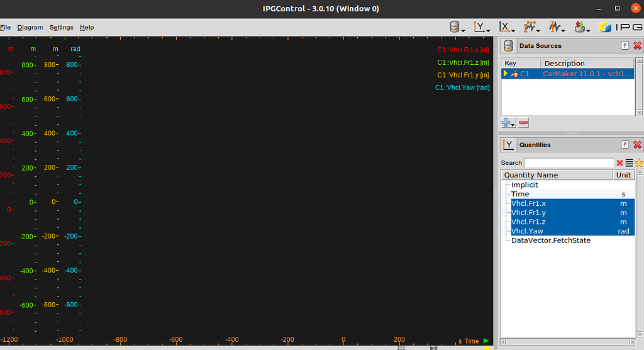Toggle the quantity list view icon
The image size is (644, 350).
coord(629,163)
